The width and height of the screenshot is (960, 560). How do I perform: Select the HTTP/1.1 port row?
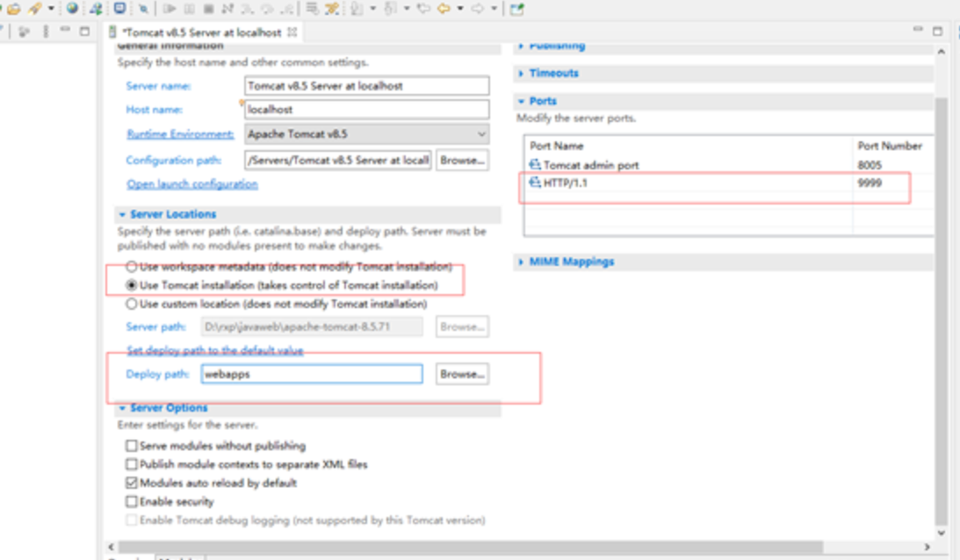[x=729, y=183]
